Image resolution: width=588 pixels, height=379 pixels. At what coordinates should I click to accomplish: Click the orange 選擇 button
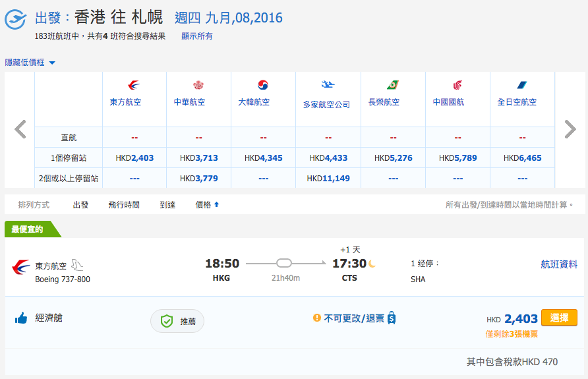tap(559, 318)
